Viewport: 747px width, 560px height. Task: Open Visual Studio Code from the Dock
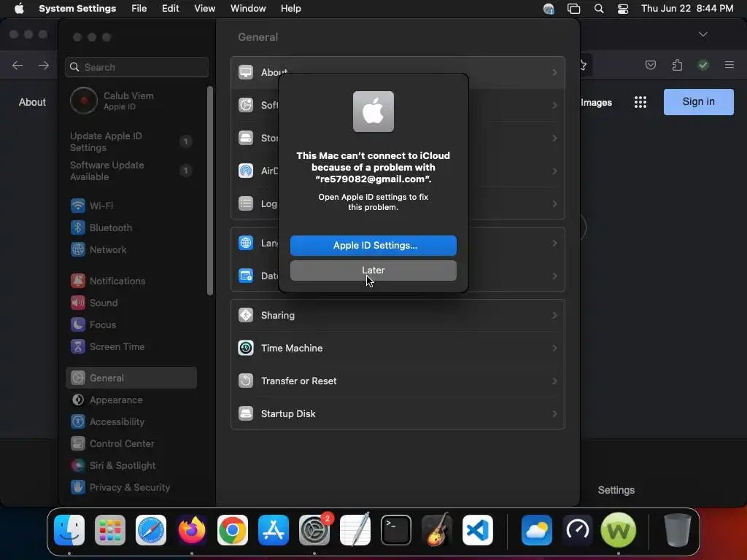478,530
